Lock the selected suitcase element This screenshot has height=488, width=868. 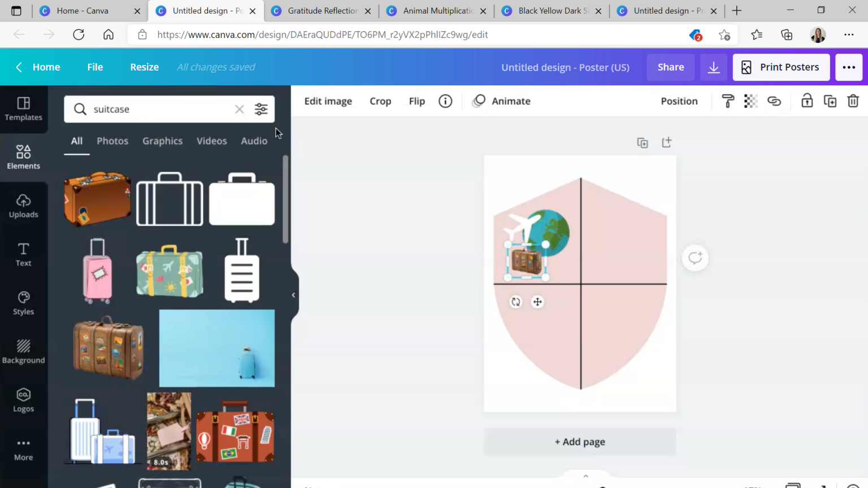click(806, 101)
